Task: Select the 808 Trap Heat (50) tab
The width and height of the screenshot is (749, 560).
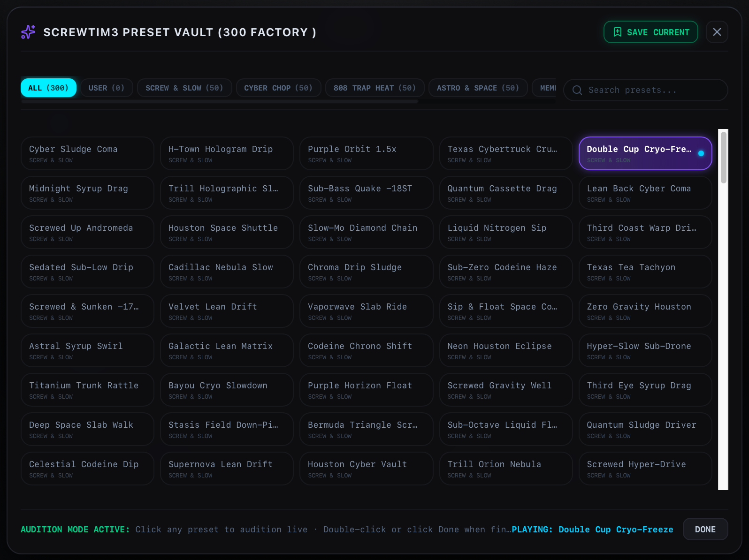Action: pos(374,88)
